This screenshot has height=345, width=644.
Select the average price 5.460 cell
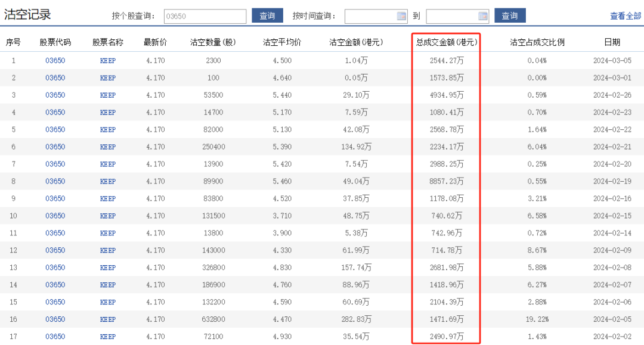(282, 181)
